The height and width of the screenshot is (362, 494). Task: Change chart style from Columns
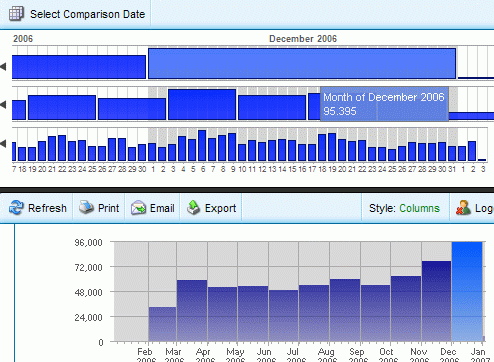[419, 208]
